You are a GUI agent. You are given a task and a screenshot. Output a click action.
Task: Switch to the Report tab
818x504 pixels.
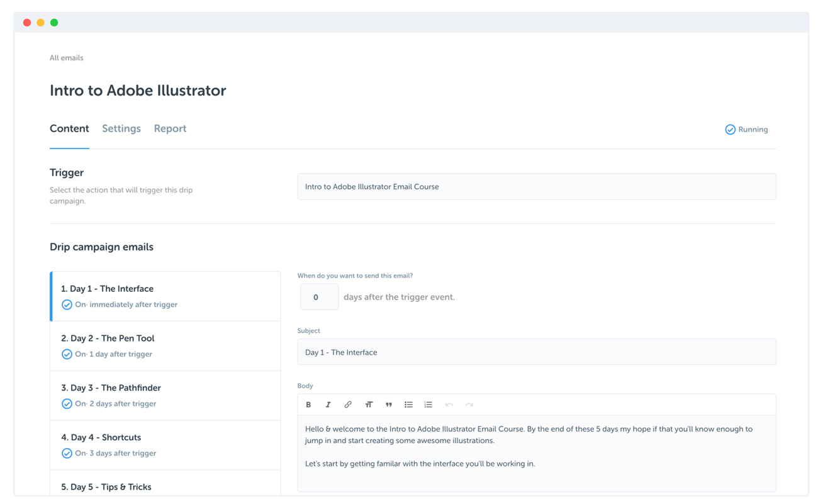pos(170,128)
